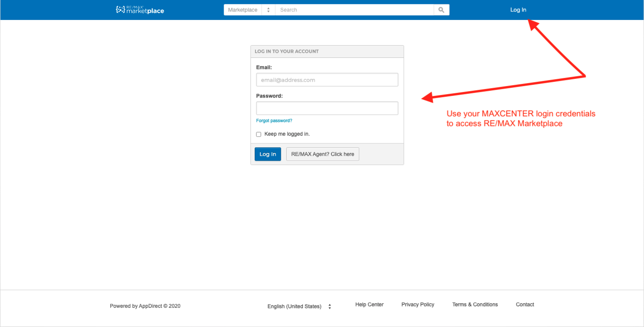Open the Privacy Policy footer link
644x327 pixels.
tap(418, 304)
